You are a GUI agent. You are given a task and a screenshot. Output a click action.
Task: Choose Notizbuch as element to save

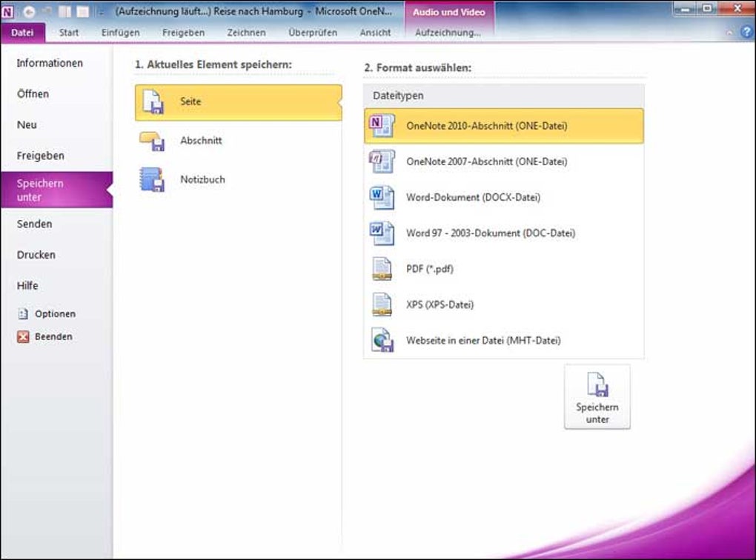[x=239, y=180]
